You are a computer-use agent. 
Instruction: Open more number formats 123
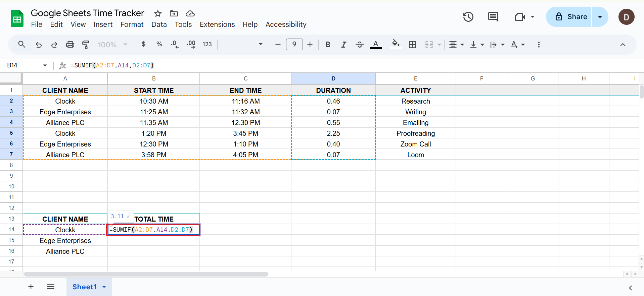[207, 44]
